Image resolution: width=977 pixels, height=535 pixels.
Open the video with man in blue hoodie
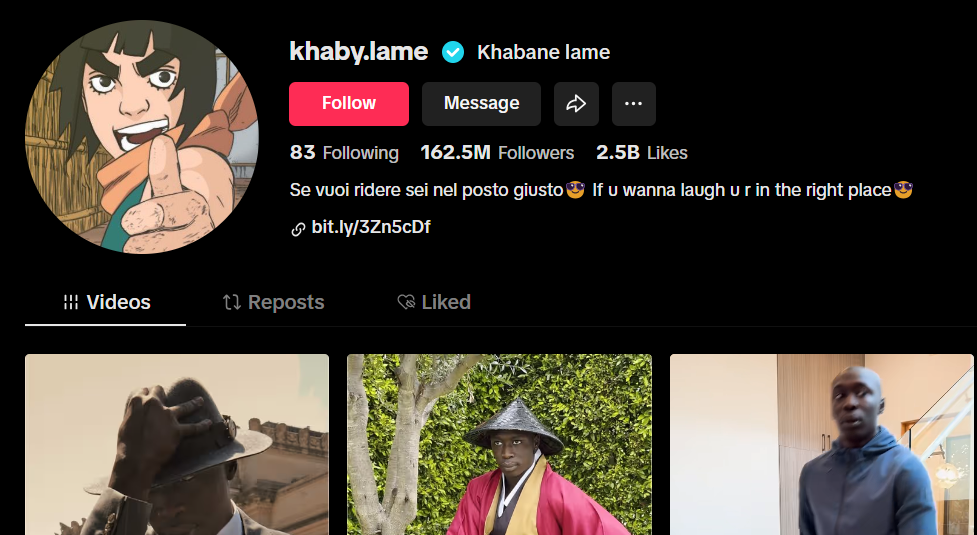822,445
